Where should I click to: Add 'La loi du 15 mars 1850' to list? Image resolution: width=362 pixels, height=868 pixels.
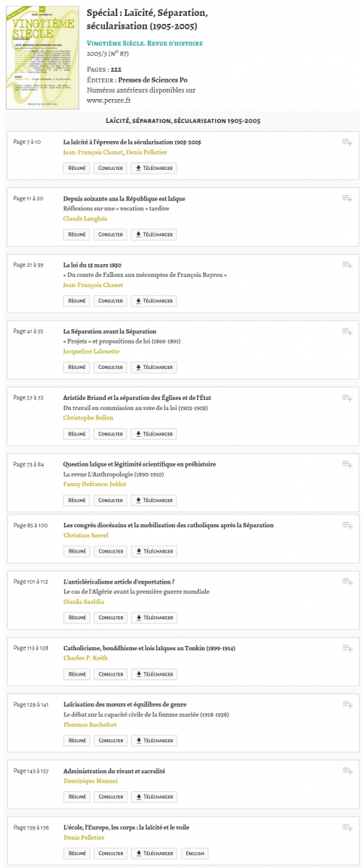347,264
